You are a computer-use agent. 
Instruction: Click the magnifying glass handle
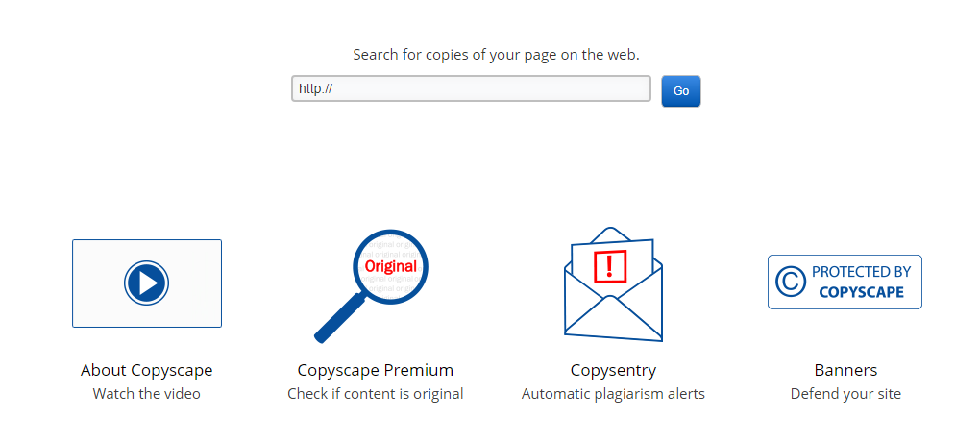(338, 318)
